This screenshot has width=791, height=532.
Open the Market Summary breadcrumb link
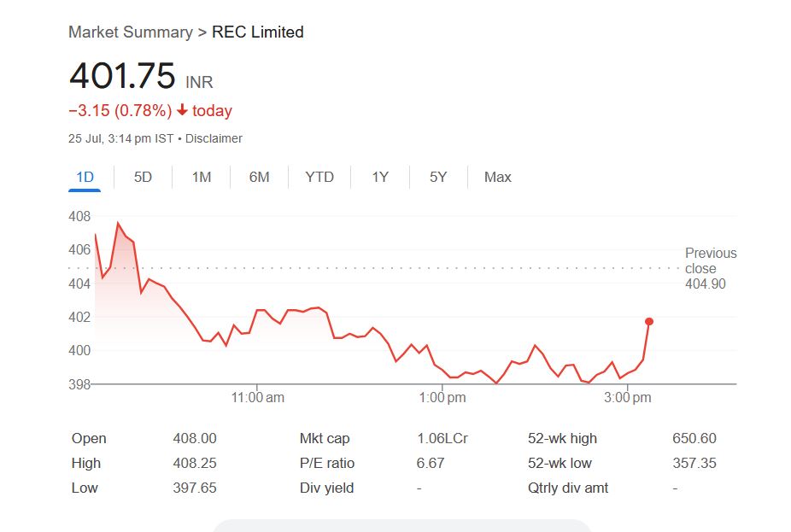[130, 32]
